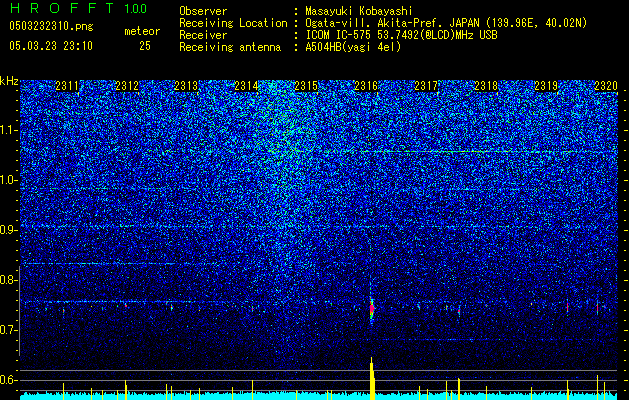
Task: Click the A504HB(yagi 4el) antenna text
Action: (353, 47)
